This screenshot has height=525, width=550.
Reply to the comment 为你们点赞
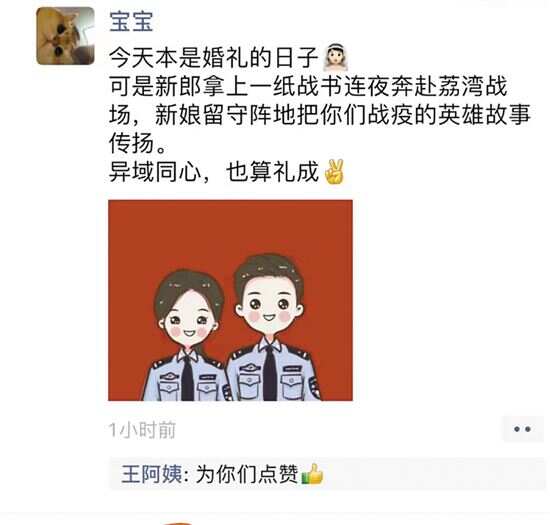247,474
